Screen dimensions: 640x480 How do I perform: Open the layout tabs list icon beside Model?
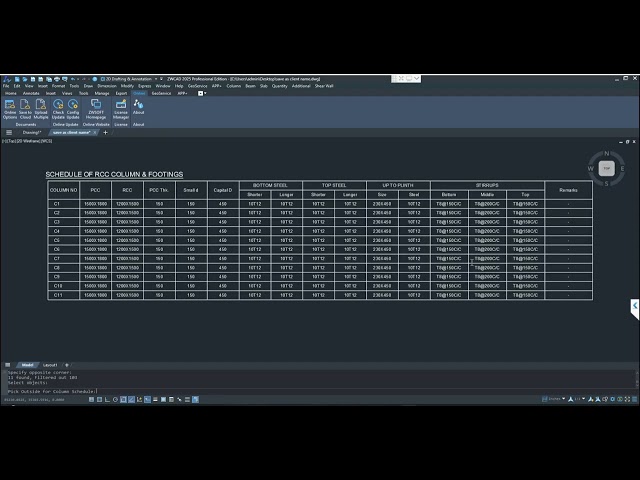pyautogui.click(x=8, y=365)
